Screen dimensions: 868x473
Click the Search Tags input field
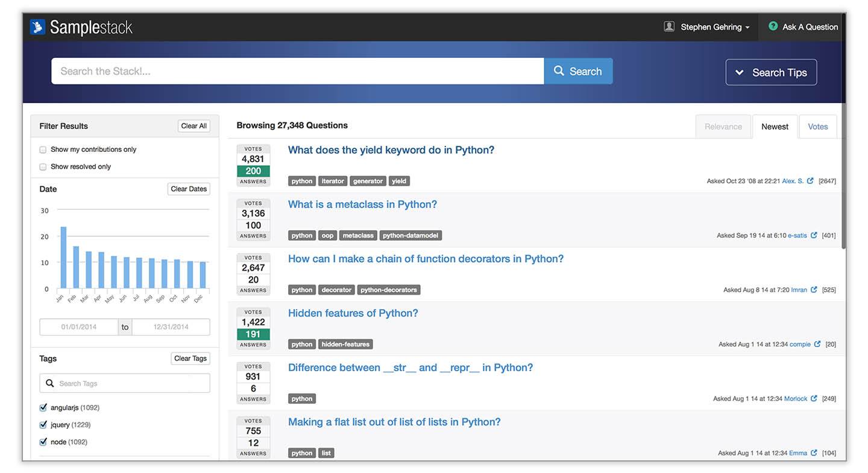pos(125,383)
